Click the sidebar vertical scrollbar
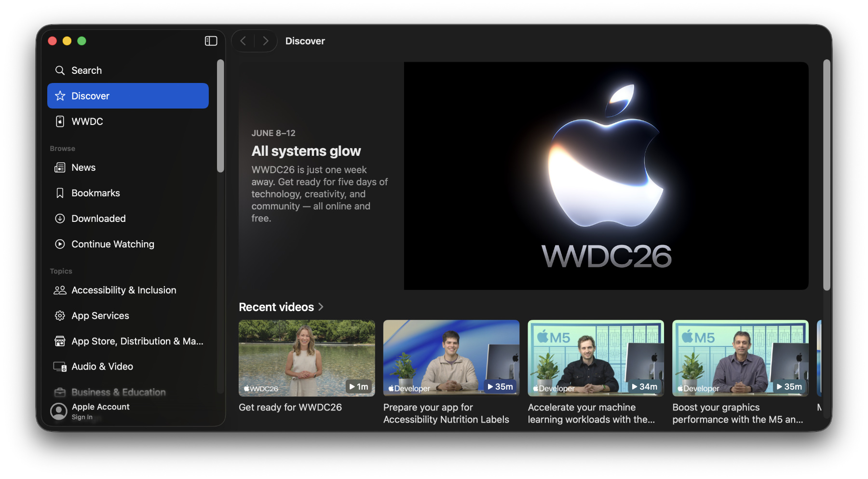This screenshot has width=868, height=479. pos(220,116)
